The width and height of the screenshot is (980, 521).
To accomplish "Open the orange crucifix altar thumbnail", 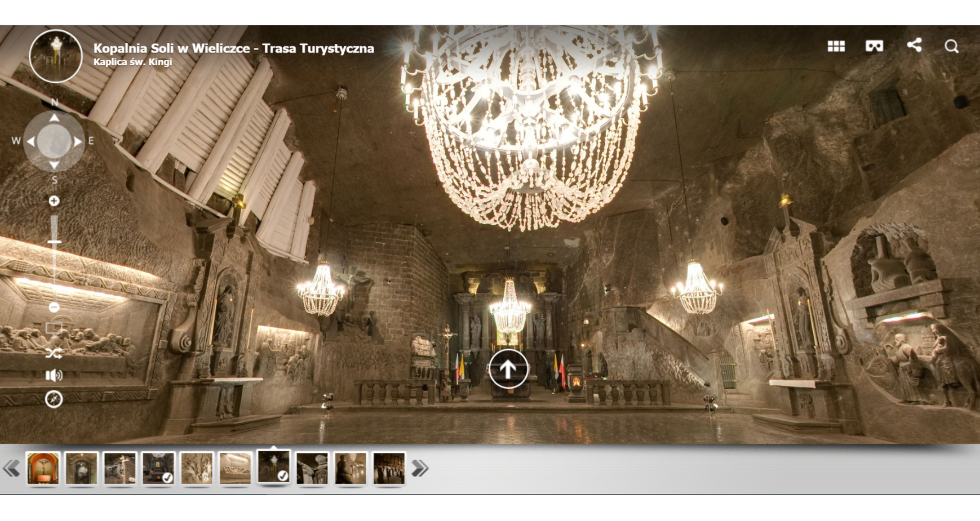I will click(43, 468).
